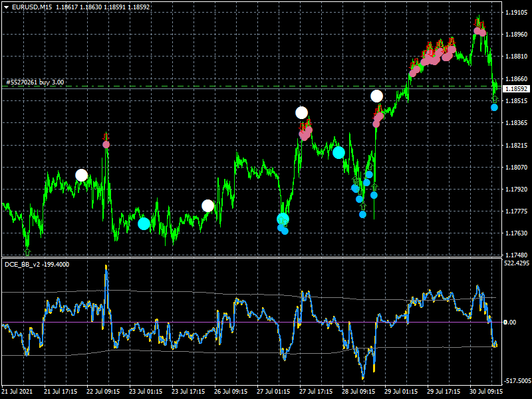Click indicator zero level label 0.00
This screenshot has height=399, width=532.
[509, 322]
